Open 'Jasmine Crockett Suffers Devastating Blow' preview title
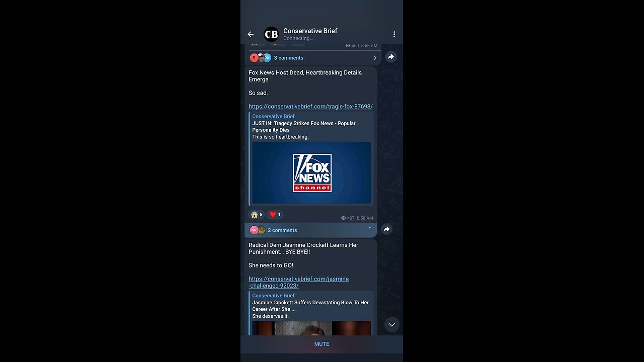 click(x=310, y=306)
